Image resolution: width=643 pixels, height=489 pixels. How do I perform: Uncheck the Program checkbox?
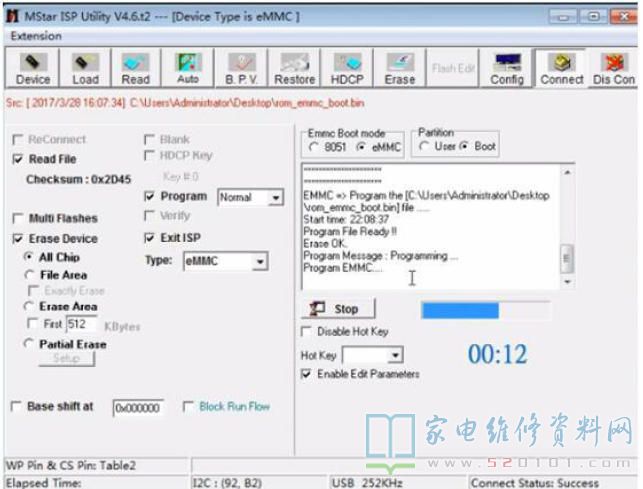click(150, 197)
